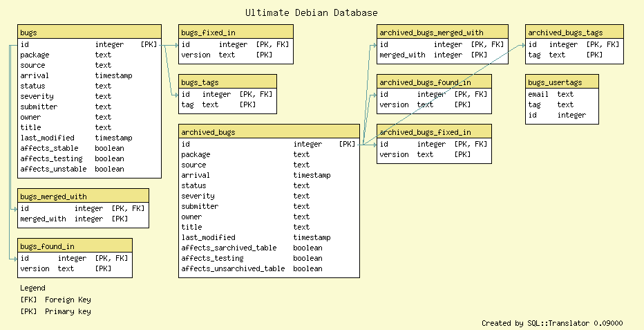Click 'tag' field in bugs_usertags table
The height and width of the screenshot is (330, 644).
[534, 104]
